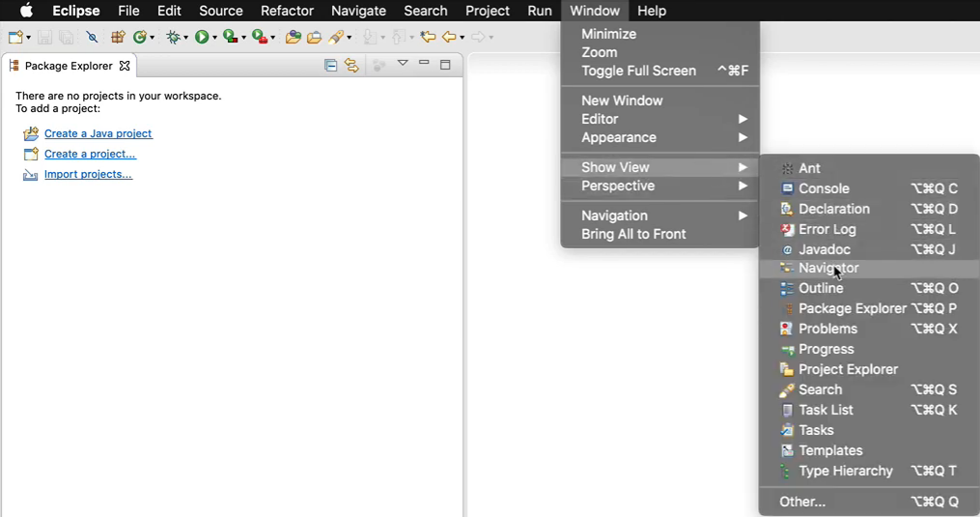Click the Save All toolbar icon

66,37
